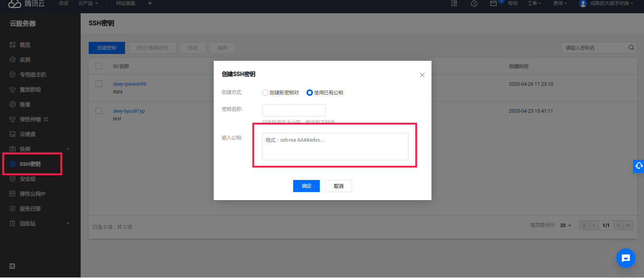
Task: Click the 取消 cancel button
Action: tap(339, 186)
